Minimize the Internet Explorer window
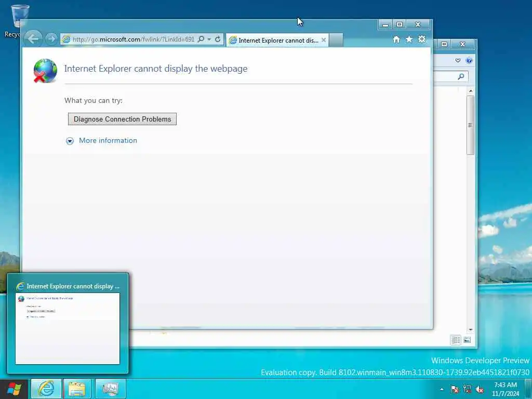 (x=385, y=24)
